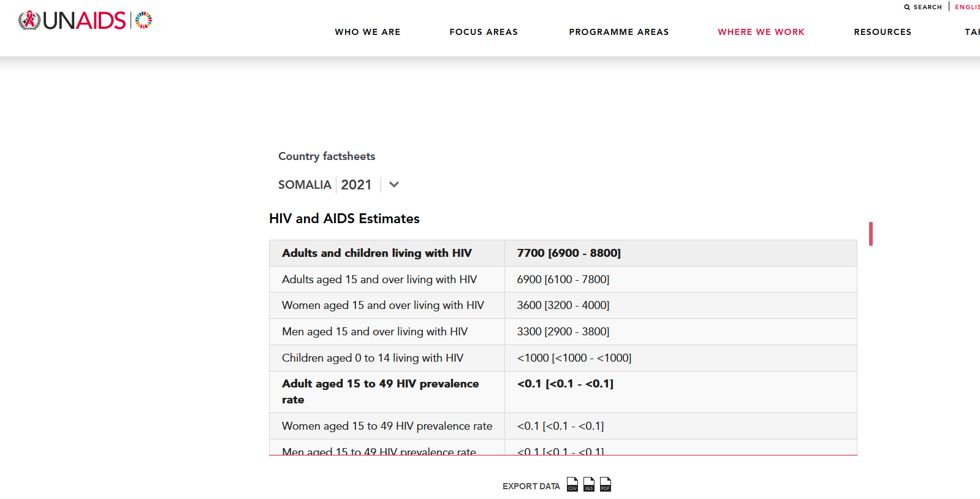Open the Who We Are menu
This screenshot has height=499, width=980.
(x=368, y=32)
